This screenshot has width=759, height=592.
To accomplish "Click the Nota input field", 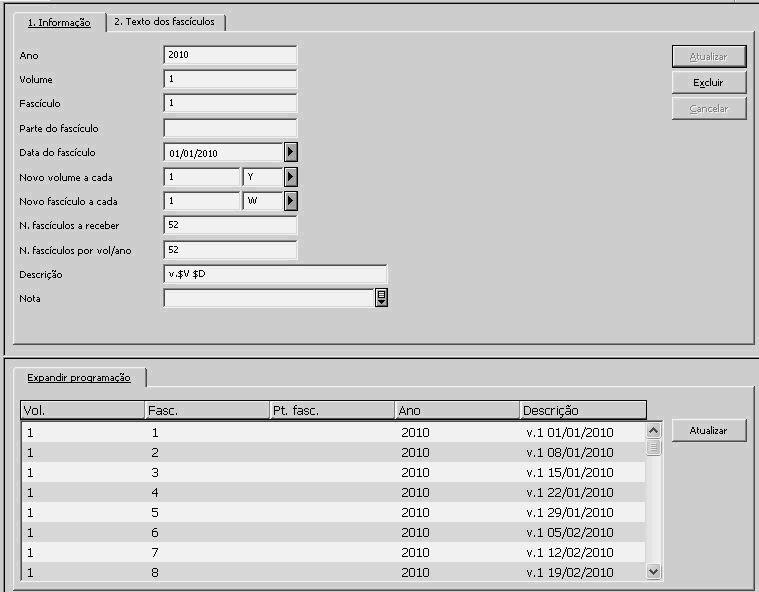I will [269, 298].
